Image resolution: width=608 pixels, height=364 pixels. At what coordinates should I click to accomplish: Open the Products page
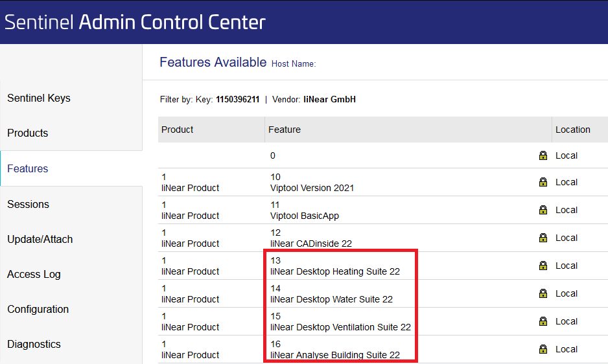tap(27, 133)
